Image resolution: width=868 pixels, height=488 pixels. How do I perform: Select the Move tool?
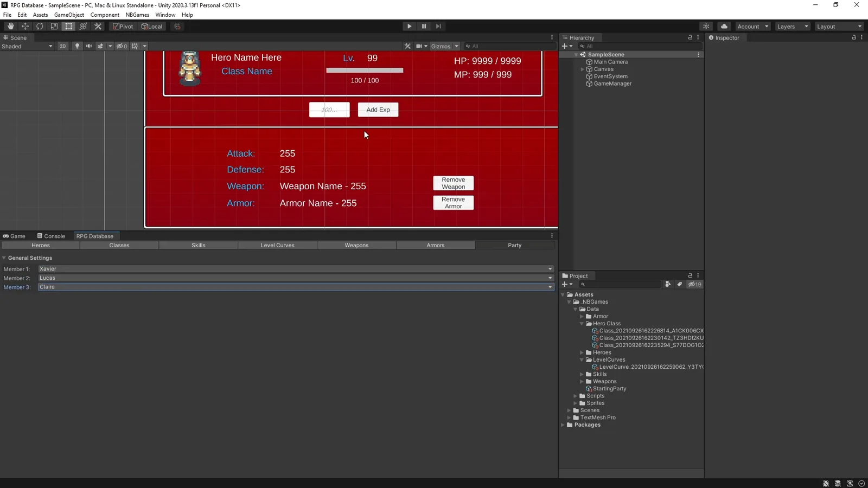(25, 26)
